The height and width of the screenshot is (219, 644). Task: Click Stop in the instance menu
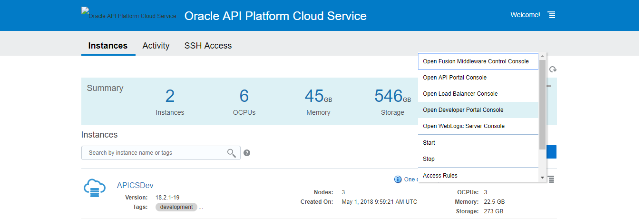tap(478, 159)
